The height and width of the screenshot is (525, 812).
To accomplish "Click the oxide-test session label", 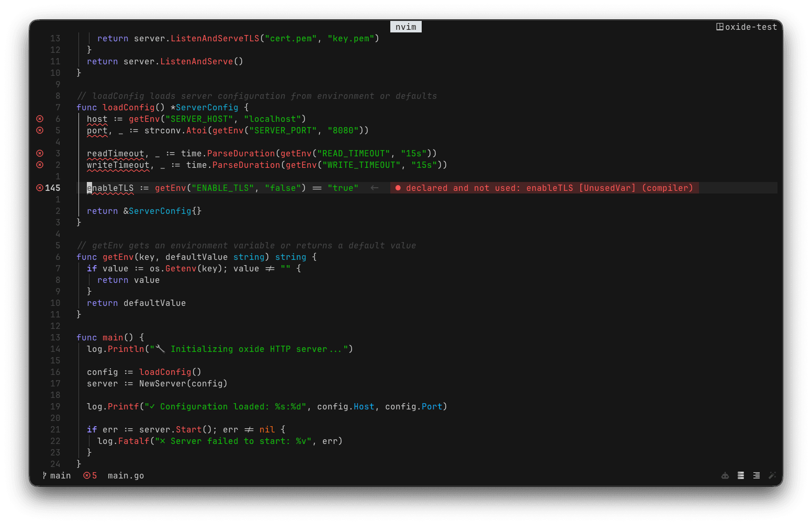I will click(x=751, y=27).
